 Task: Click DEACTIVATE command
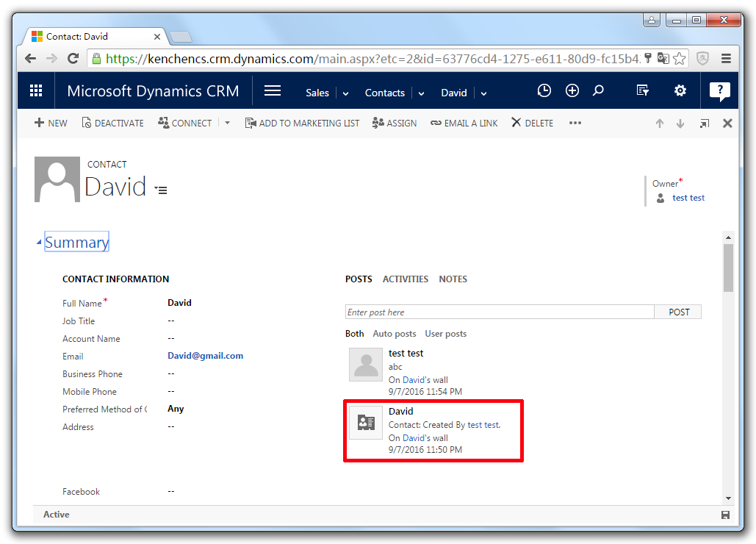tap(113, 123)
